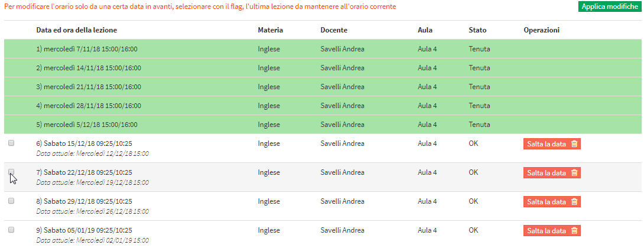Check the flag for lesson 9 Sabato 05/01/19
This screenshot has height=248, width=644.
click(11, 230)
